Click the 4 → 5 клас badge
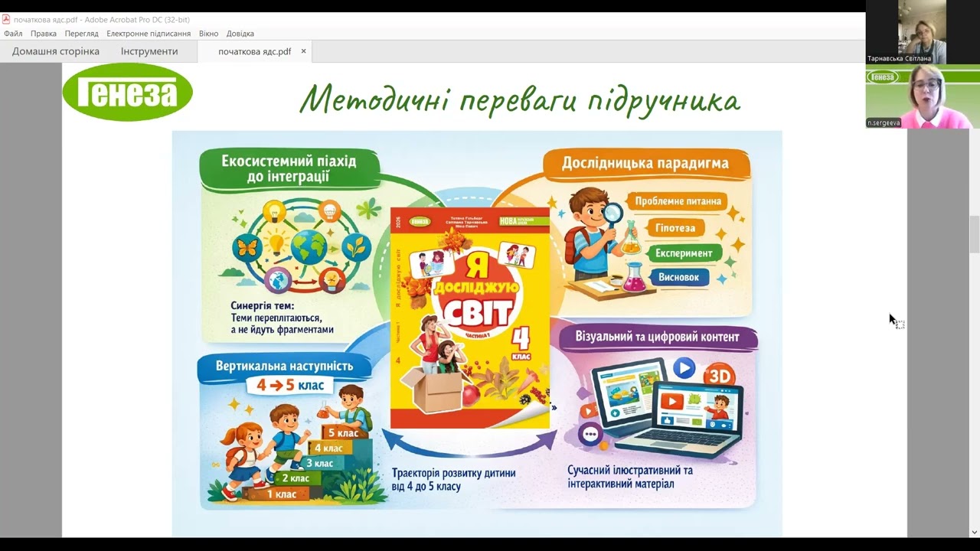The image size is (980, 551). point(290,386)
